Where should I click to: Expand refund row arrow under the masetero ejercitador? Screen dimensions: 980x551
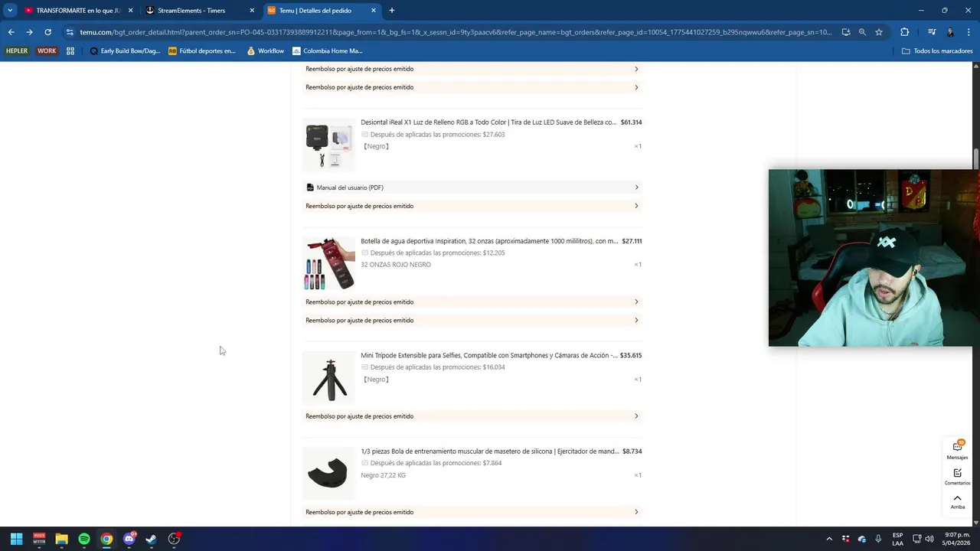(636, 512)
